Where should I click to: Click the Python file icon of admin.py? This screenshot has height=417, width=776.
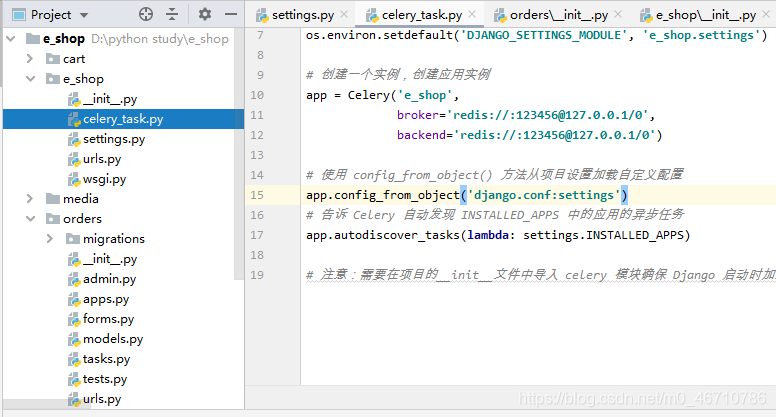74,279
